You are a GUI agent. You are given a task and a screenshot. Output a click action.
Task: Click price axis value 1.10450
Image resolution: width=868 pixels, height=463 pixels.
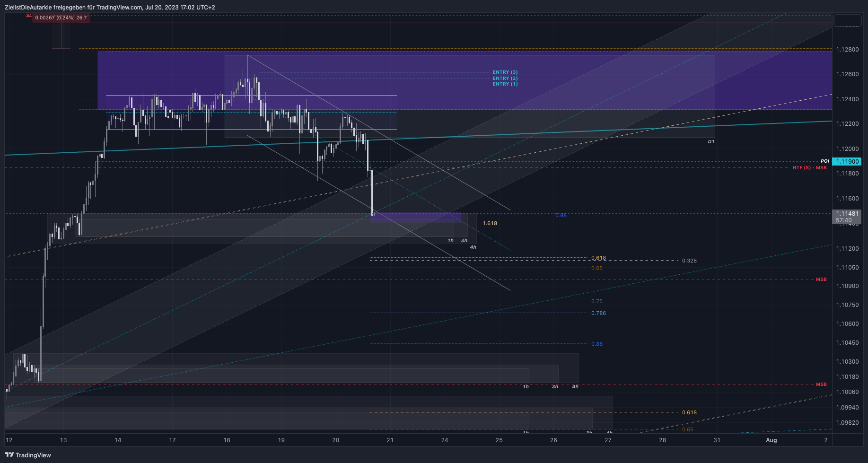pos(847,343)
